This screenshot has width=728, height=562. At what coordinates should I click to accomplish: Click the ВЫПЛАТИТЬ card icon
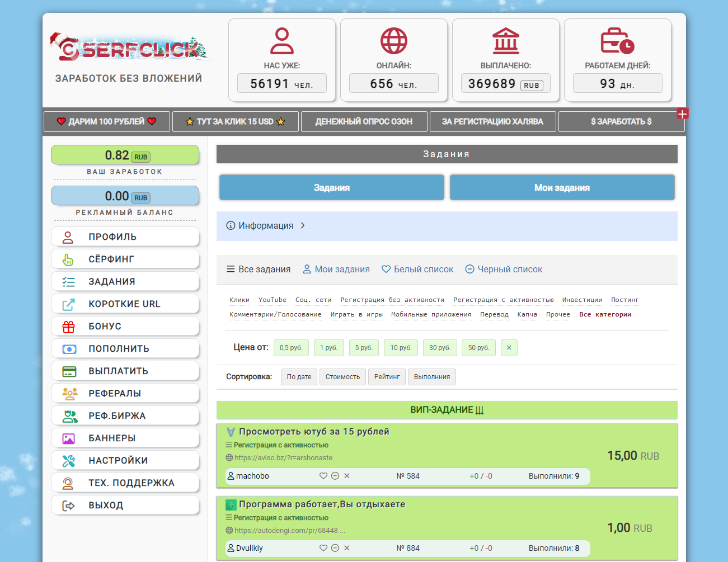click(69, 371)
